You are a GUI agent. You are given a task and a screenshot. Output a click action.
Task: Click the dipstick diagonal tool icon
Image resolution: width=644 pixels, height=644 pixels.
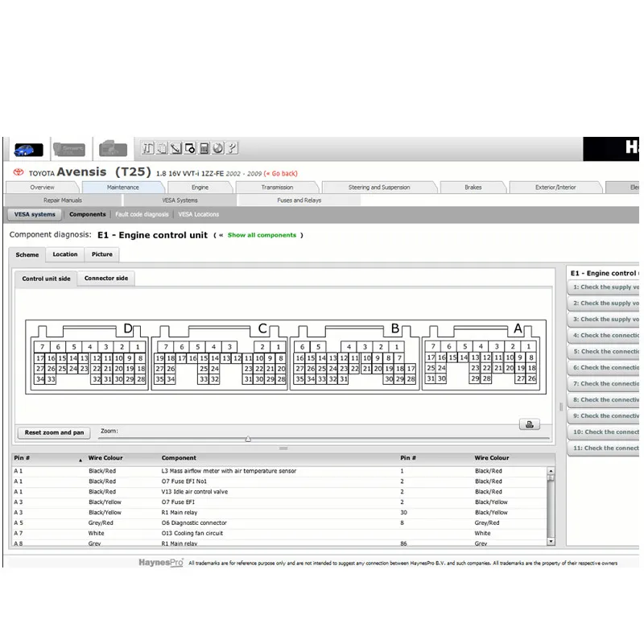coord(175,148)
